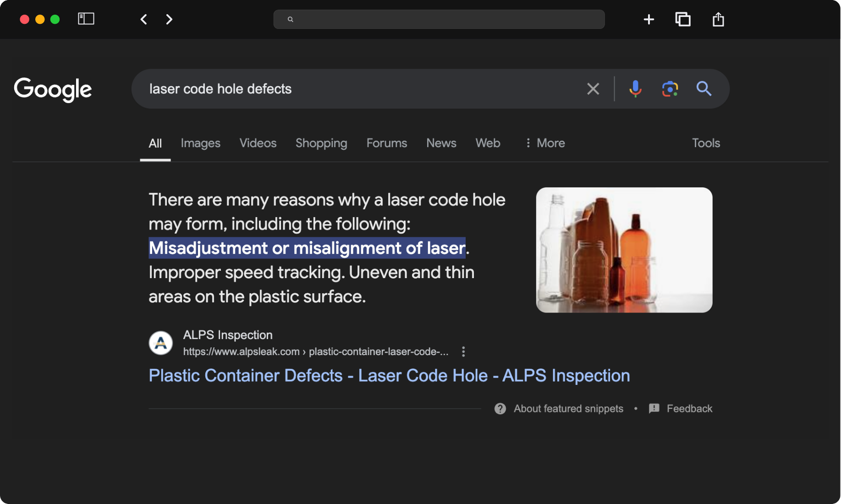Click the browser address bar
This screenshot has width=841, height=504.
(x=439, y=19)
